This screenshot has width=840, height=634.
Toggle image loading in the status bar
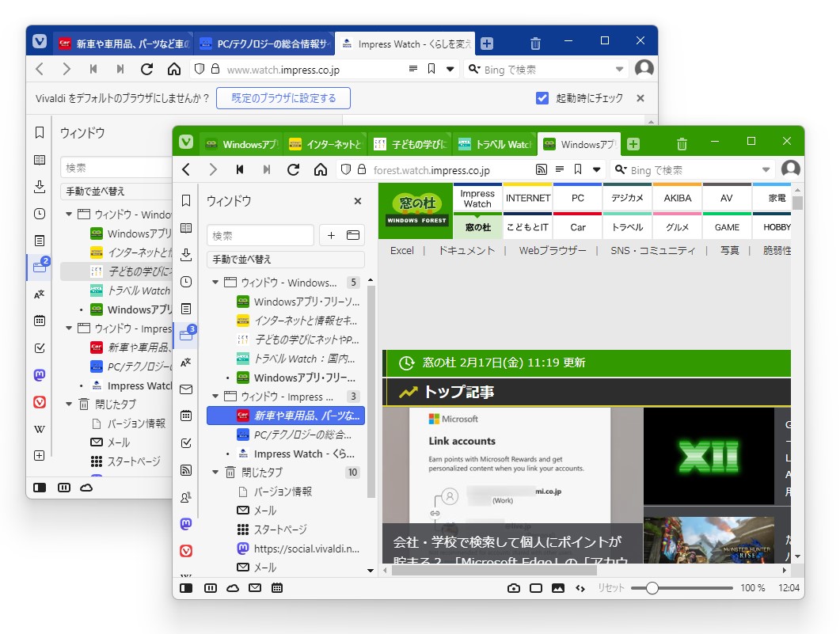[557, 588]
